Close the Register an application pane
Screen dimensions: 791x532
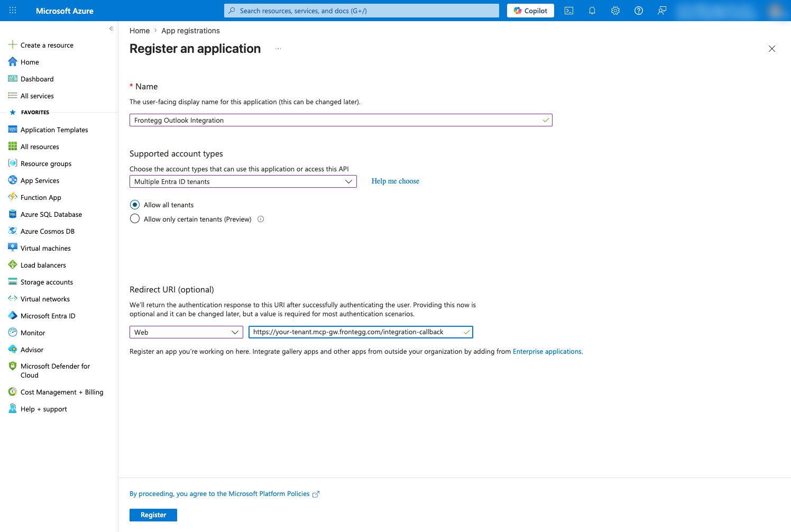point(772,49)
